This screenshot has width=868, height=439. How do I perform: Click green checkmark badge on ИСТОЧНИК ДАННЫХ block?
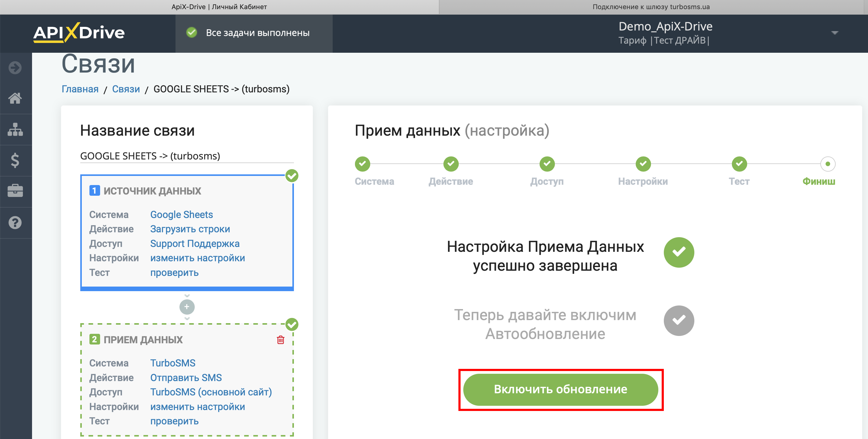292,175
